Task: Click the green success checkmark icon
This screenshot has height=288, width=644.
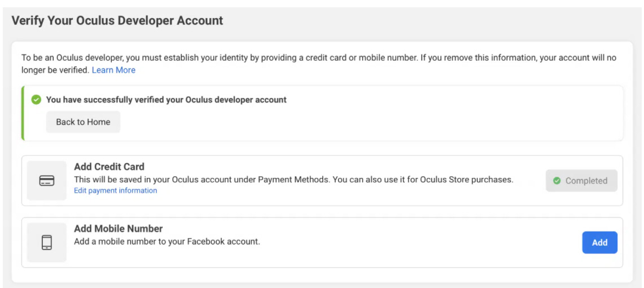Action: pos(36,100)
